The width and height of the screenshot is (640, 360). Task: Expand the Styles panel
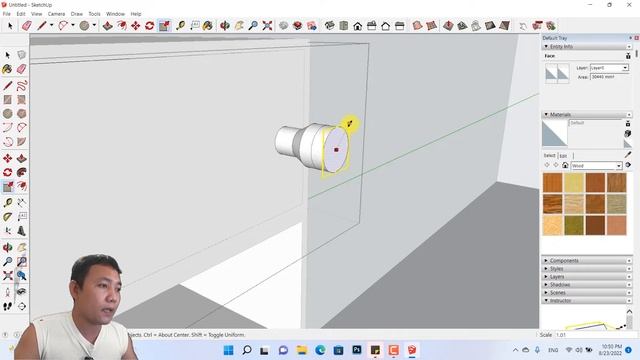click(546, 269)
